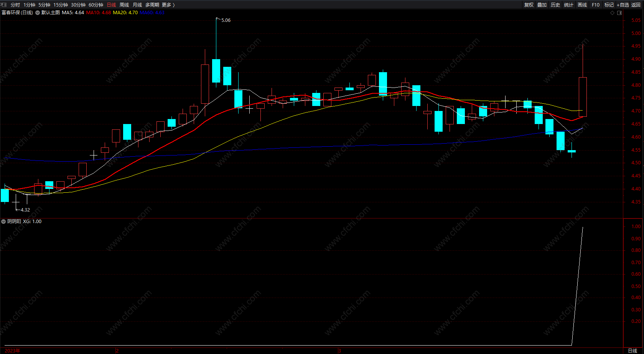Click the 0.20 sub-chart axis label
The image size is (644, 354).
pyautogui.click(x=636, y=321)
